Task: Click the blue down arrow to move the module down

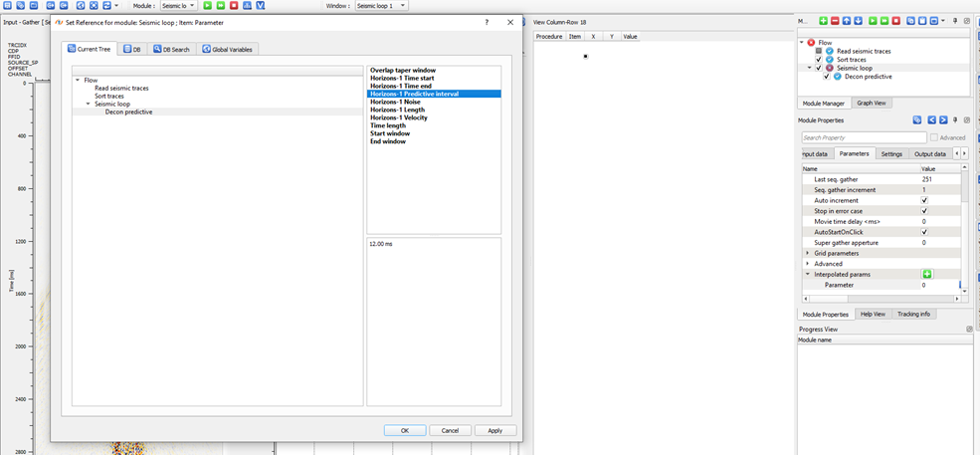Action: point(859,21)
